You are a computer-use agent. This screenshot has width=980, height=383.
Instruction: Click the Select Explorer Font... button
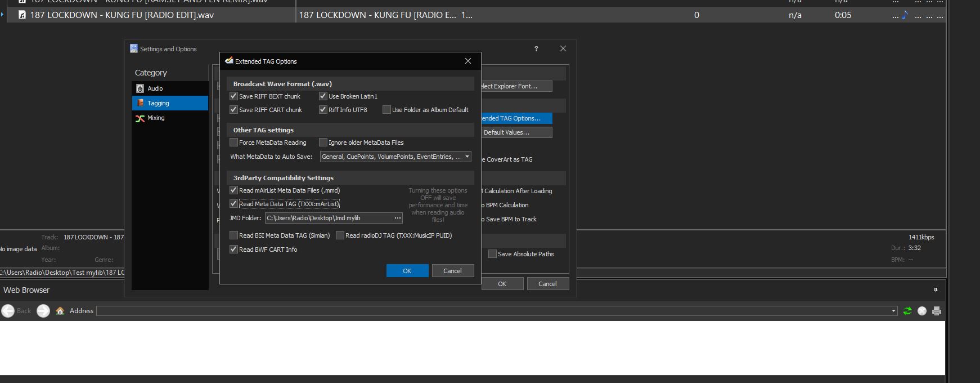[516, 86]
